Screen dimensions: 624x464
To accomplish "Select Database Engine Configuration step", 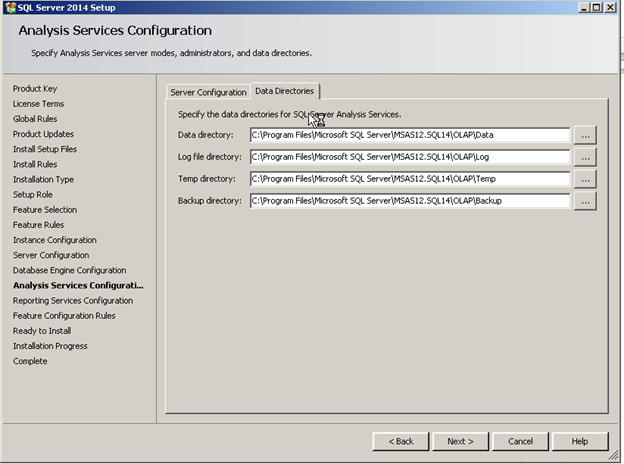I will (69, 270).
